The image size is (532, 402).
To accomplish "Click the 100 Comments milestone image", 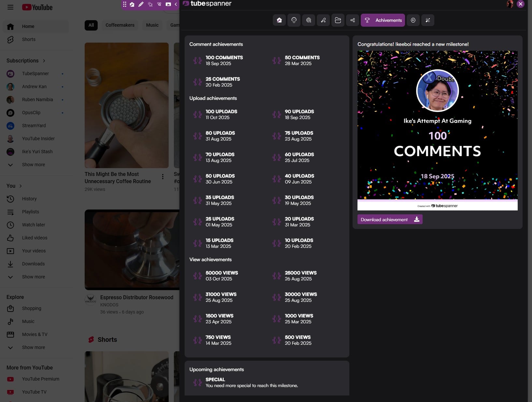I will click(x=438, y=130).
